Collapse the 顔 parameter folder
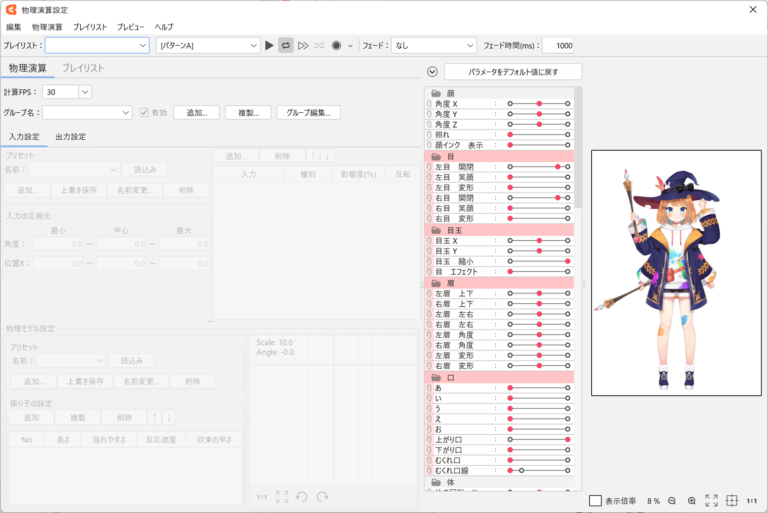Viewport: 768px width, 513px height. click(436, 93)
